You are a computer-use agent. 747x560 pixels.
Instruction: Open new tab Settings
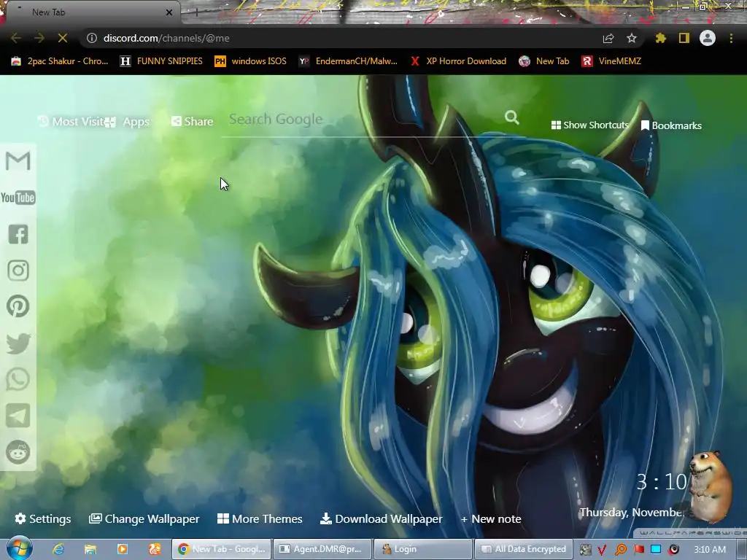pyautogui.click(x=43, y=518)
